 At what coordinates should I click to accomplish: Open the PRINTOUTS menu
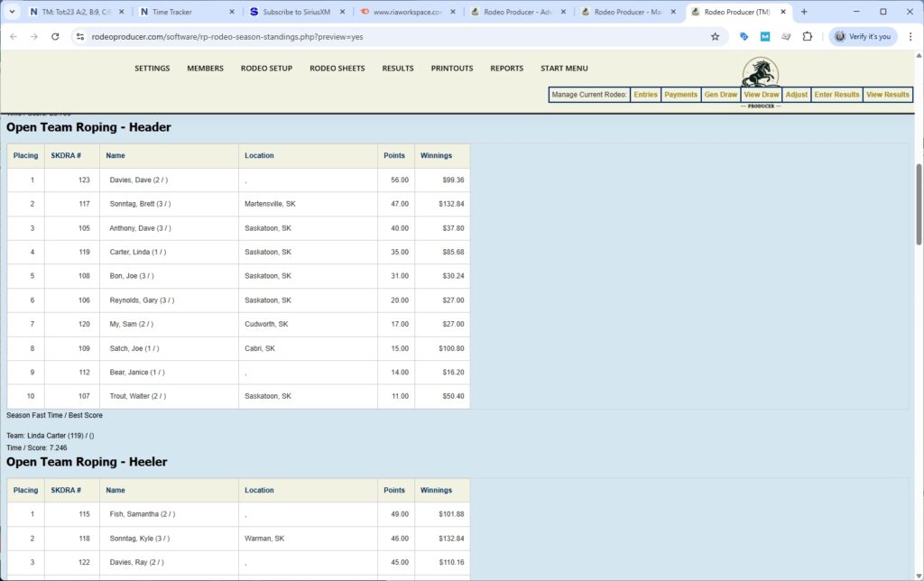point(451,69)
